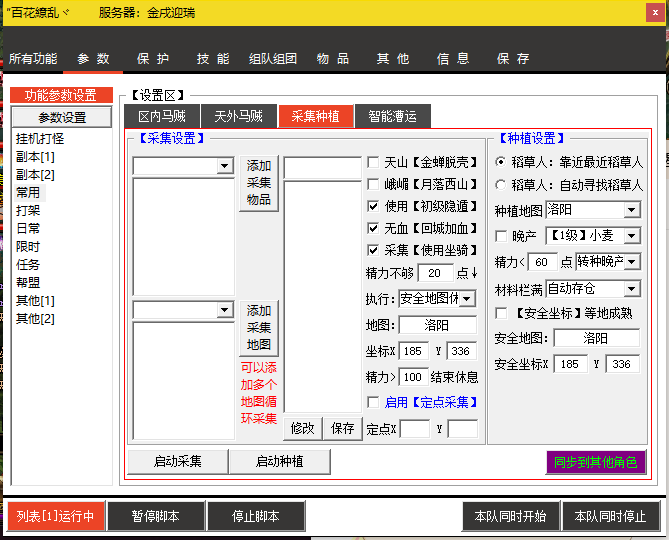This screenshot has height=540, width=669.
Task: Open the 信 息 tab
Action: 453,58
